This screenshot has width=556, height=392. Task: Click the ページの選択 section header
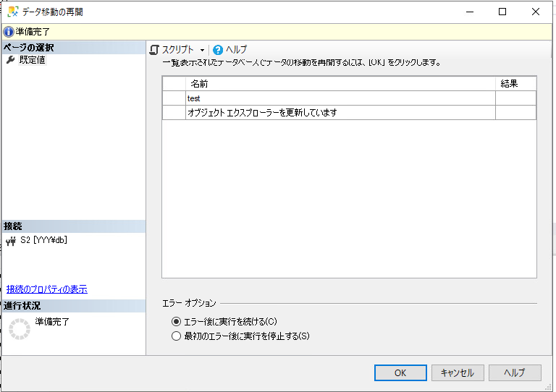click(74, 48)
